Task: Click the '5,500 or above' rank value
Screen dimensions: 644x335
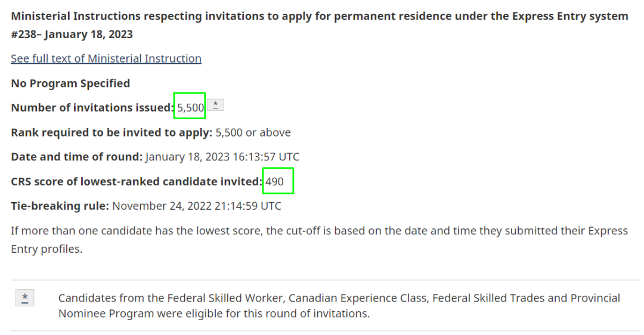Action: click(253, 132)
